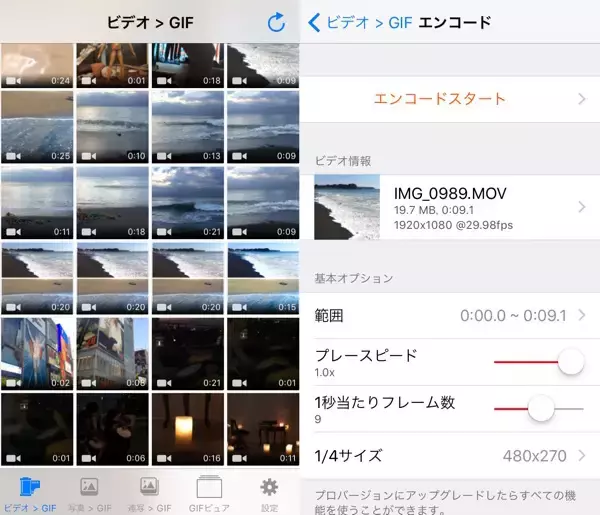Click the 19.7 MB, 0:09.1 text
600x515 pixels.
434,210
